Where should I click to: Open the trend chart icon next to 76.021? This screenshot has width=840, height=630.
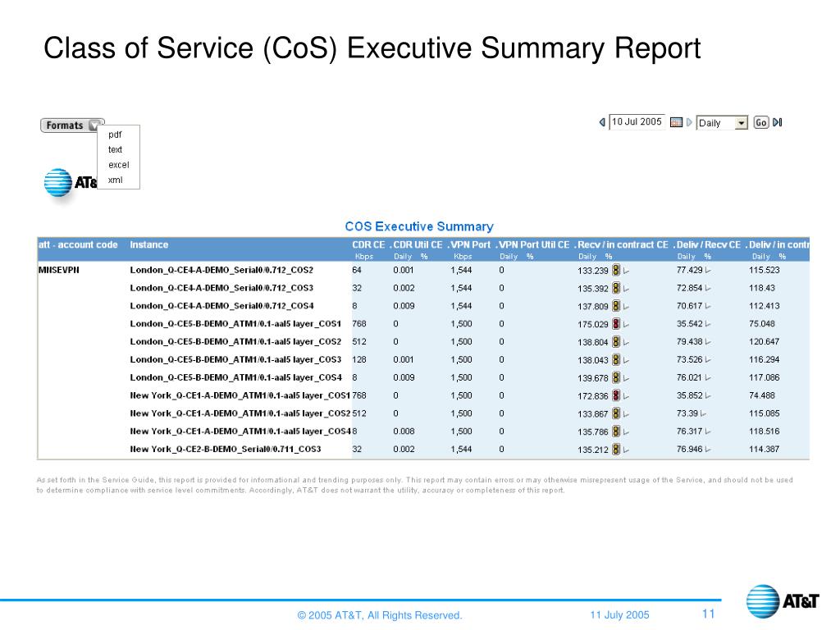[708, 377]
